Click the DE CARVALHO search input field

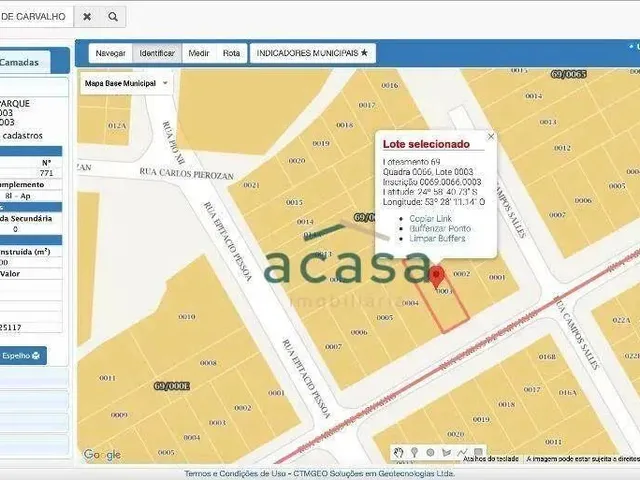pyautogui.click(x=36, y=17)
